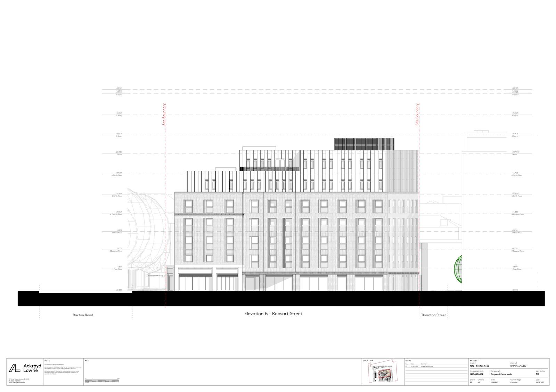Click the right red Site Boundary label

417,114
